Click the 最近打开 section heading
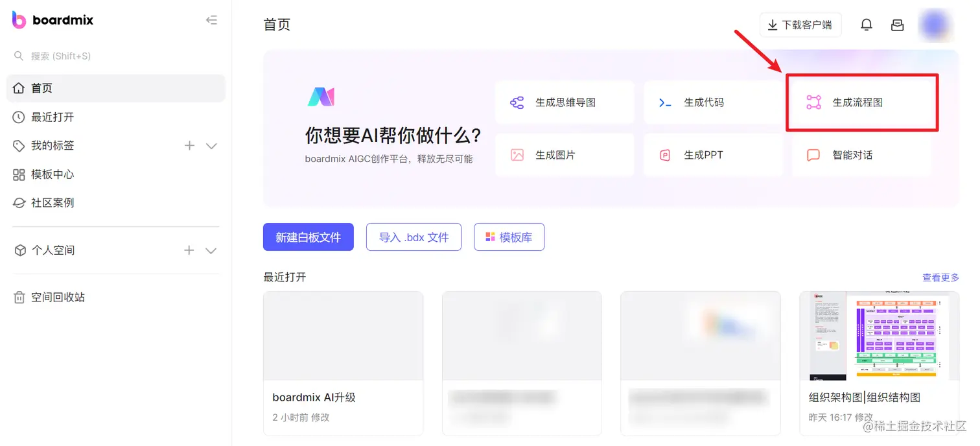This screenshot has height=446, width=980. tap(285, 277)
